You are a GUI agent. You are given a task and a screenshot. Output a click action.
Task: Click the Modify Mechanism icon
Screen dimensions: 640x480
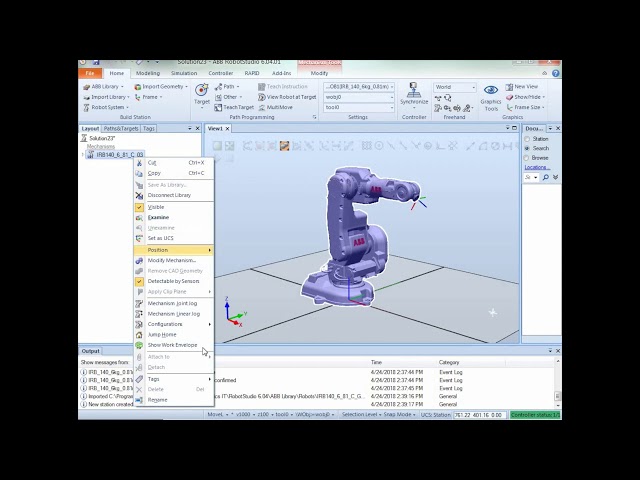pos(139,260)
